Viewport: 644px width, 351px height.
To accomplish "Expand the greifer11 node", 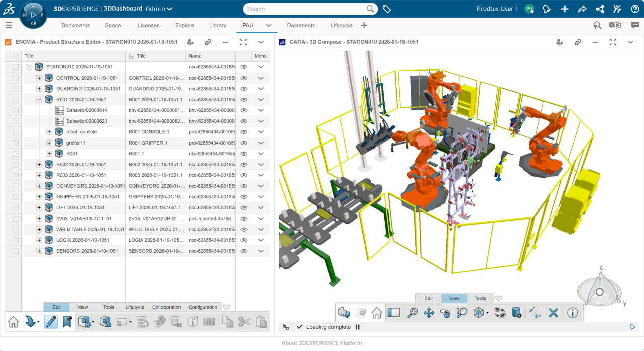I will (x=49, y=143).
